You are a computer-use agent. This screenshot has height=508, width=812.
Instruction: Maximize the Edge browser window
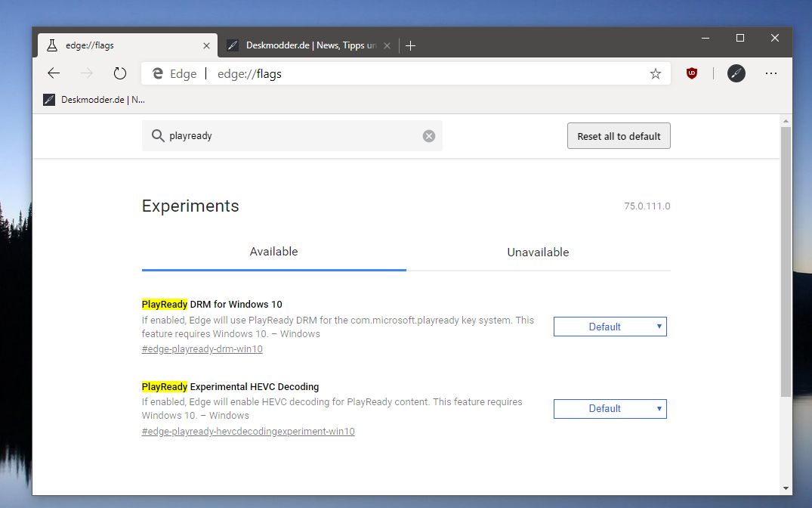coord(740,39)
